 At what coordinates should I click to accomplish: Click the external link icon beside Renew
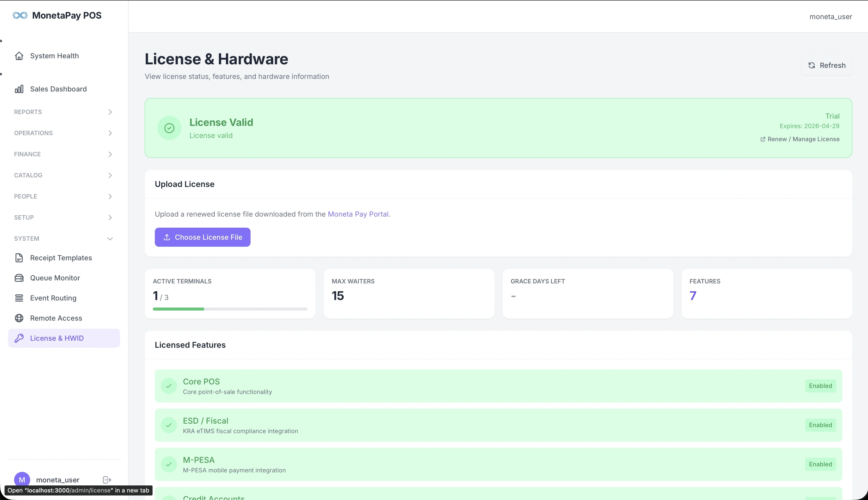click(x=763, y=139)
